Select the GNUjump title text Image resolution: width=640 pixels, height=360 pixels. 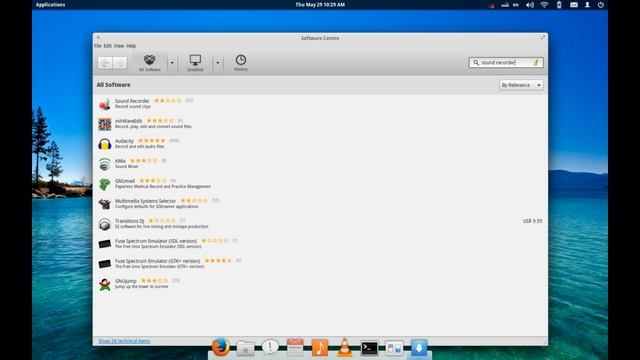point(125,281)
